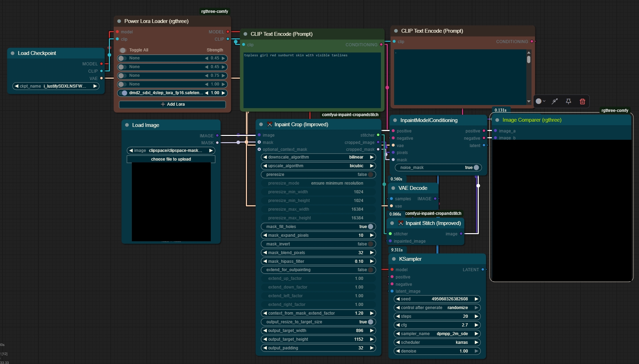Open the presize_mode option selector
This screenshot has width=639, height=364.
[318, 183]
